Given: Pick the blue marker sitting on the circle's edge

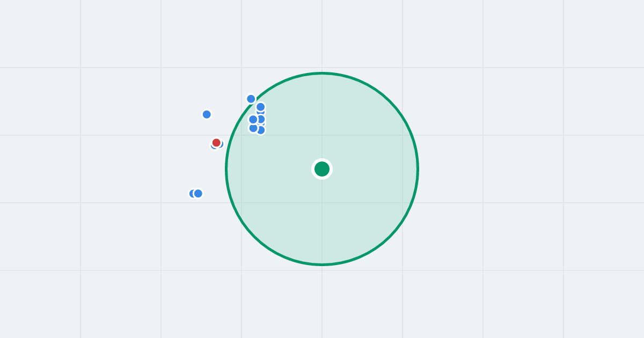Looking at the screenshot, I should (x=251, y=99).
